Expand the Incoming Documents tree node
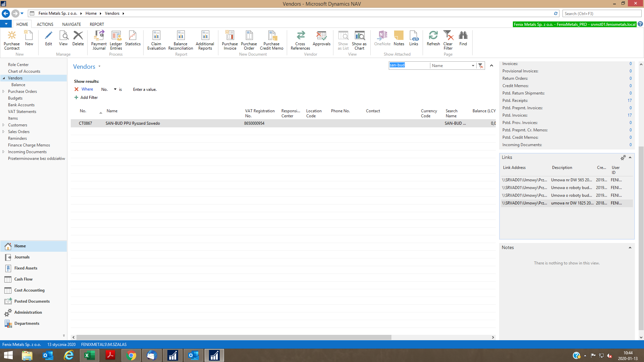The image size is (644, 362). point(3,152)
